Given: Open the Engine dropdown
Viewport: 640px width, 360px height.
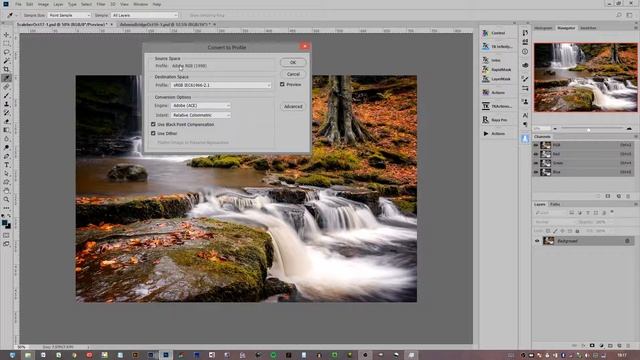Looking at the screenshot, I should coord(201,105).
